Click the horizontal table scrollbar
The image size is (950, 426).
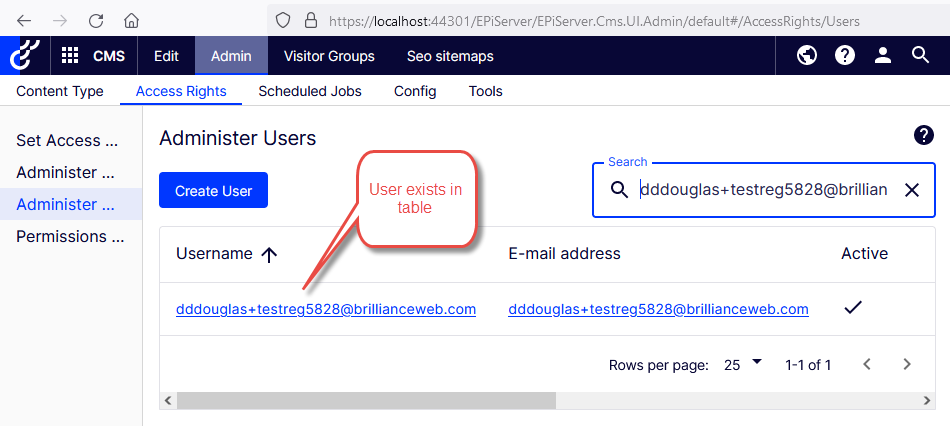[x=366, y=400]
